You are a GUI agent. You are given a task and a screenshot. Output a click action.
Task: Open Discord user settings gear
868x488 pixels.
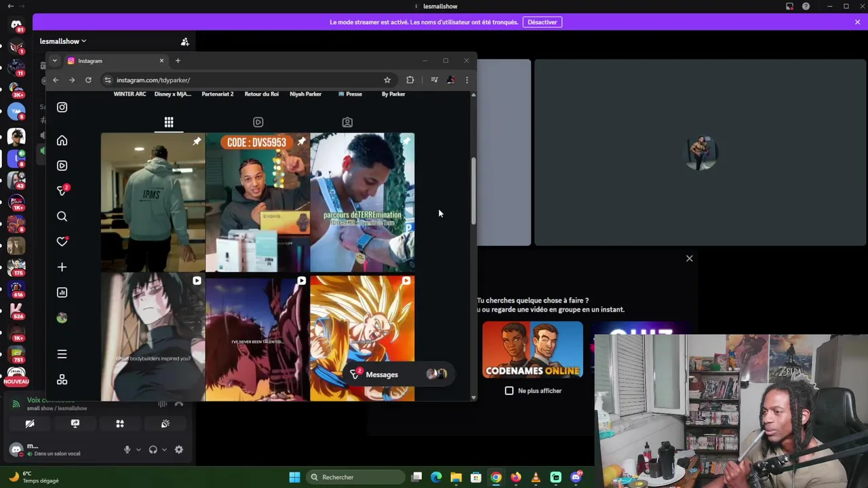[x=179, y=449]
